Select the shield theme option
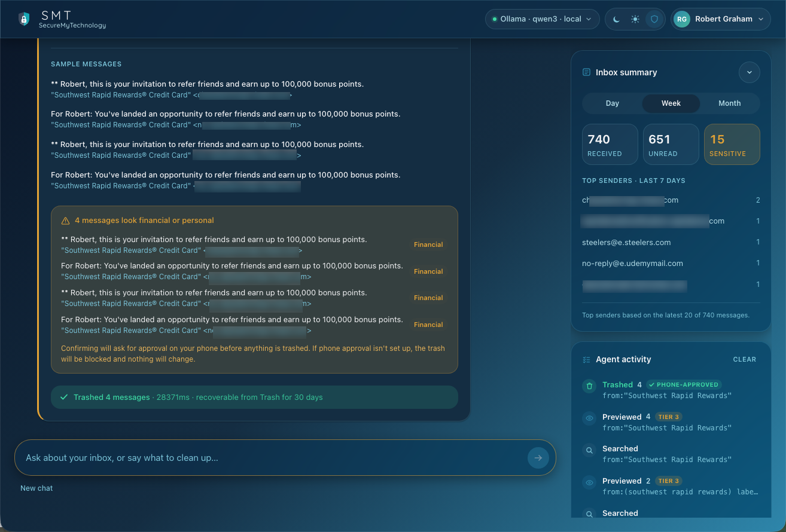The width and height of the screenshot is (786, 532). (x=654, y=19)
